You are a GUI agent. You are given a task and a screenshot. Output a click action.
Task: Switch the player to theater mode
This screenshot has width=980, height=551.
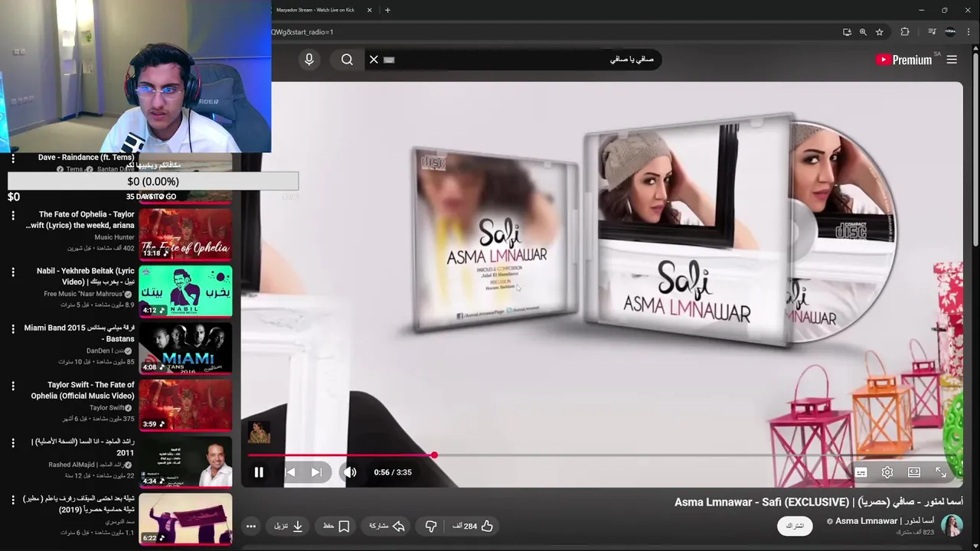[914, 472]
